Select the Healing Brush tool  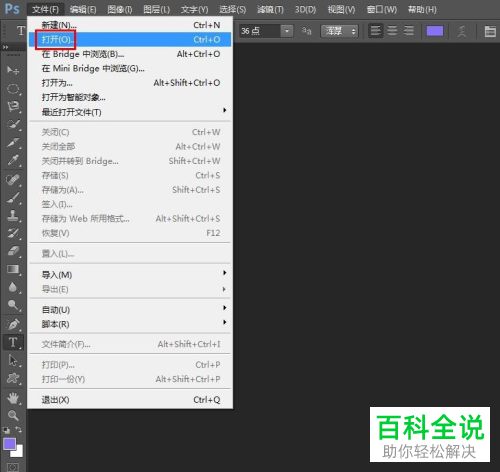click(13, 180)
